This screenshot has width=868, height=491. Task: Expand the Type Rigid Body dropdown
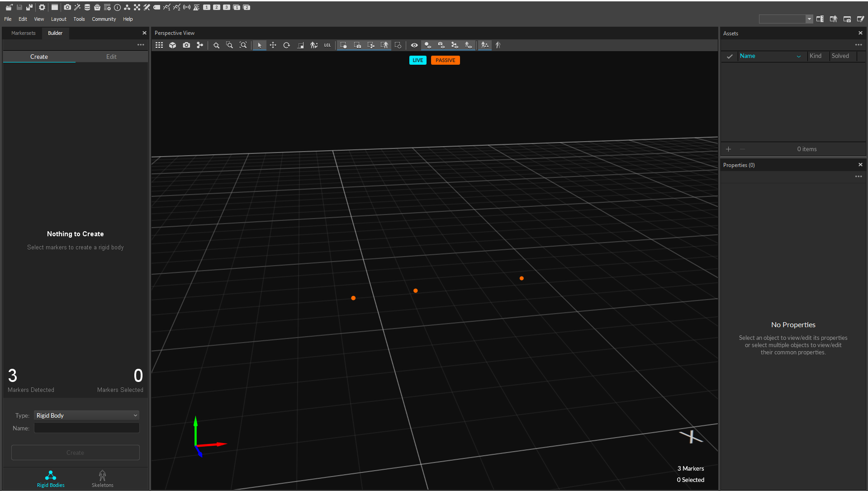[x=86, y=415]
